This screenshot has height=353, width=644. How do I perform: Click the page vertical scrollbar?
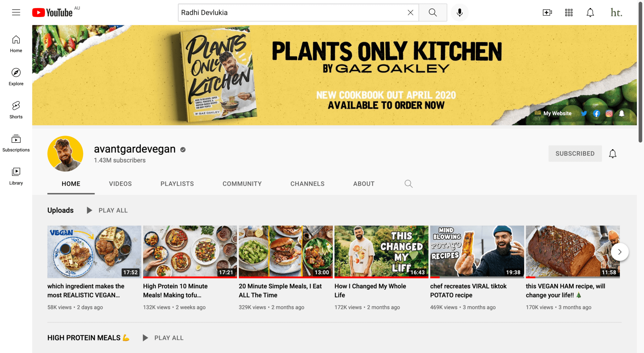tap(640, 72)
